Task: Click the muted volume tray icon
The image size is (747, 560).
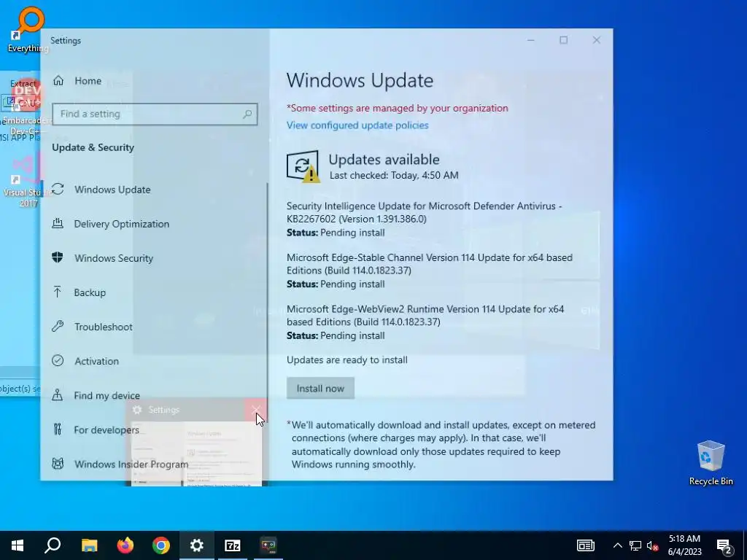Action: click(652, 545)
